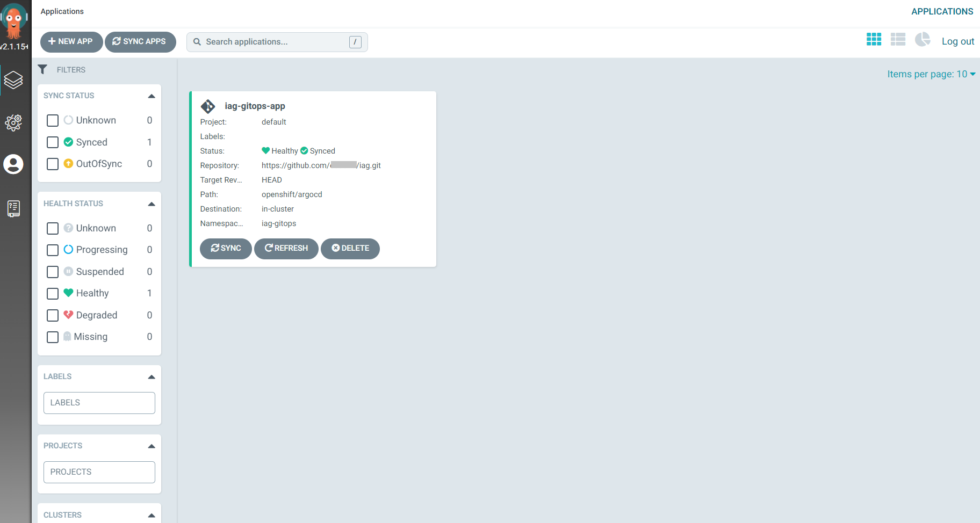Sync the iag-gitops-app application
980x523 pixels.
click(x=226, y=249)
